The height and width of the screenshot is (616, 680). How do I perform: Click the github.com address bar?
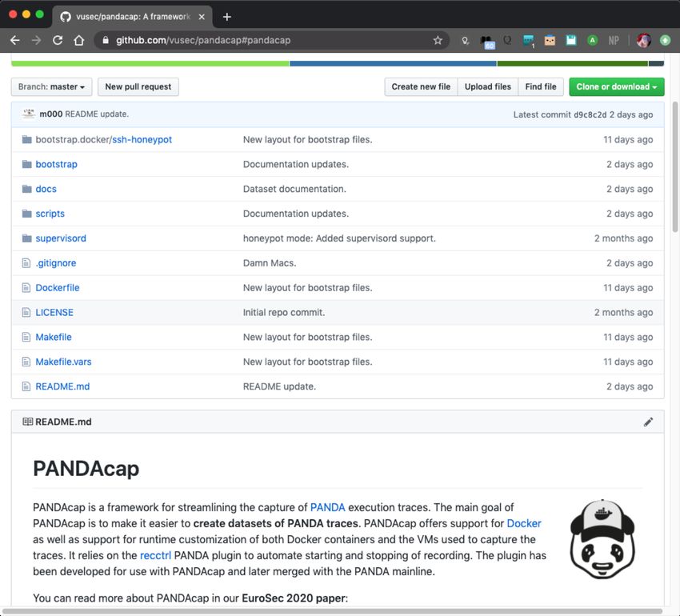[272, 40]
